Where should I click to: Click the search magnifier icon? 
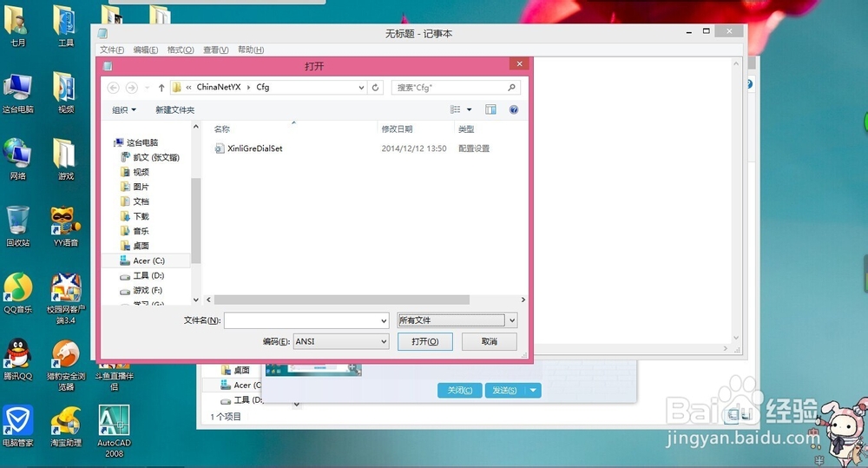[x=511, y=88]
